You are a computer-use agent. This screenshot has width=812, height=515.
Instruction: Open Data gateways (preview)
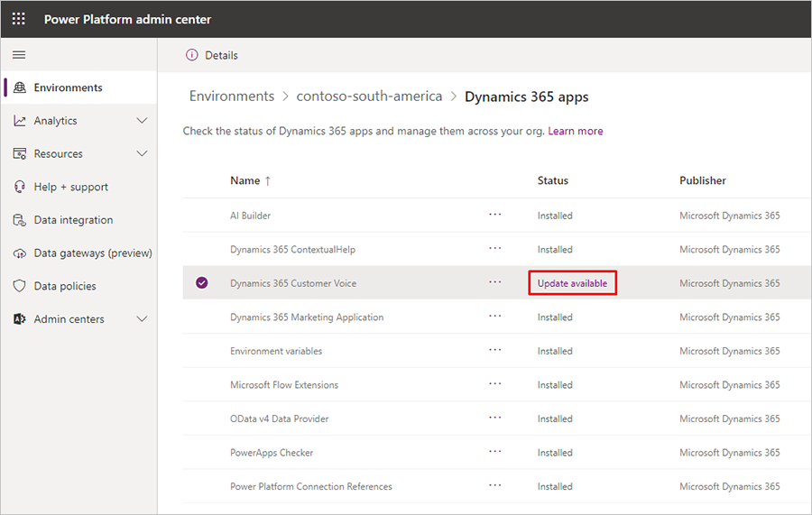click(x=93, y=253)
